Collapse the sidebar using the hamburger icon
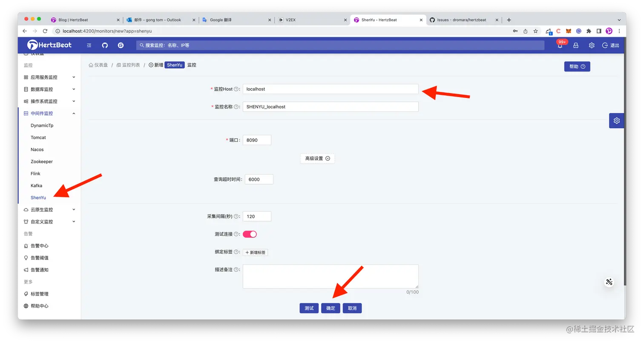 coord(89,45)
